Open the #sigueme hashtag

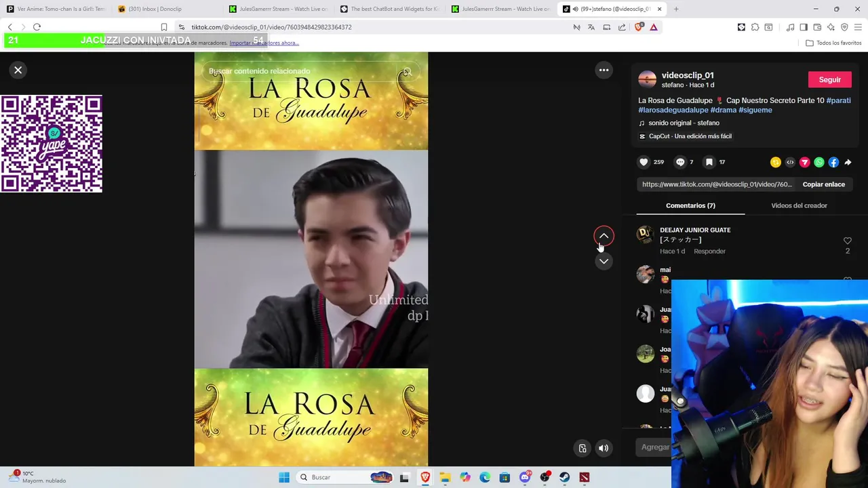pos(755,110)
